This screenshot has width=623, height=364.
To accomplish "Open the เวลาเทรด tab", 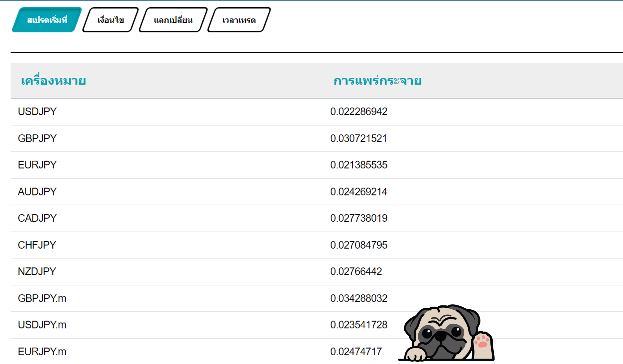I will (239, 20).
